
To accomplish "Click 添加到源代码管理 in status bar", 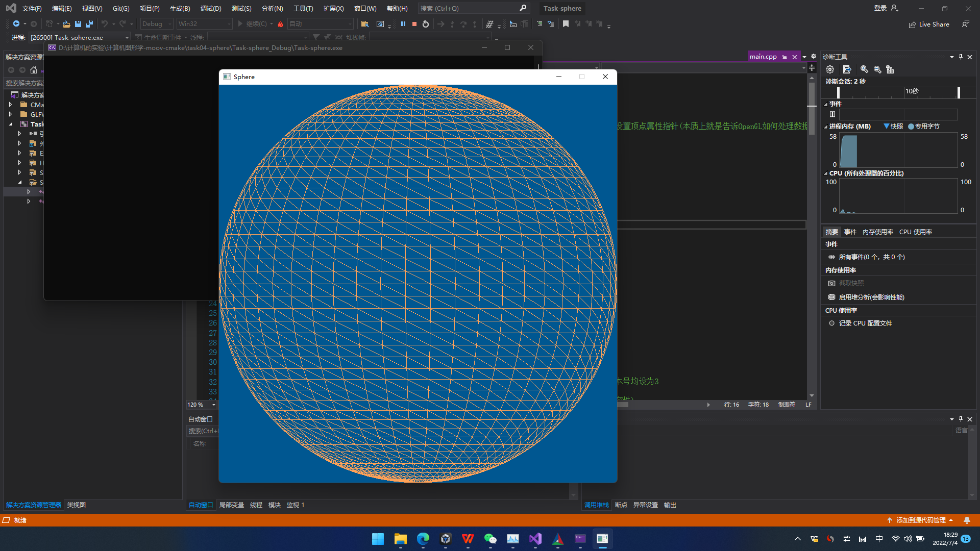I will [x=920, y=520].
